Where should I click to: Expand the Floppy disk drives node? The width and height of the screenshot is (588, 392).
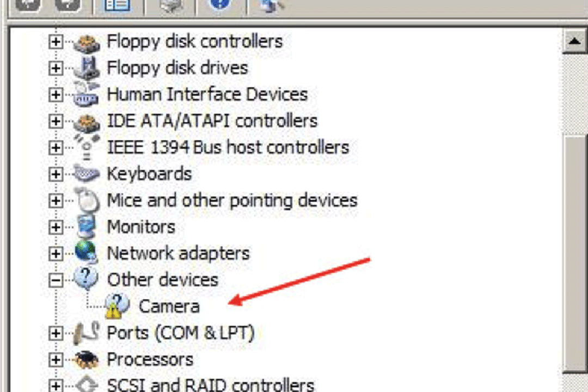pos(56,68)
